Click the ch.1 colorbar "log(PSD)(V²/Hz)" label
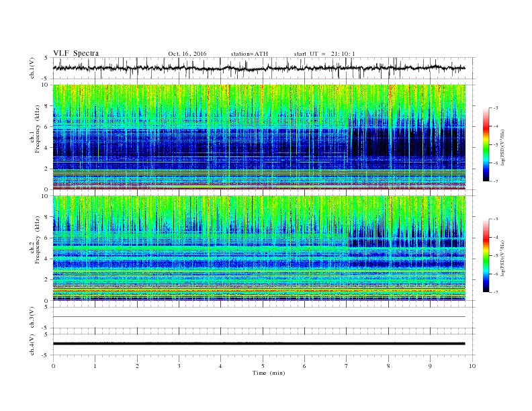 point(502,148)
